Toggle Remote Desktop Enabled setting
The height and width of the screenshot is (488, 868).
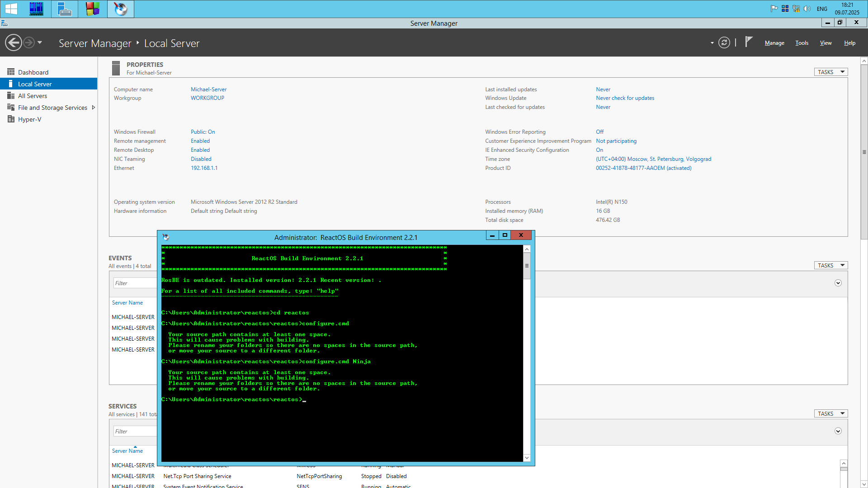click(200, 150)
